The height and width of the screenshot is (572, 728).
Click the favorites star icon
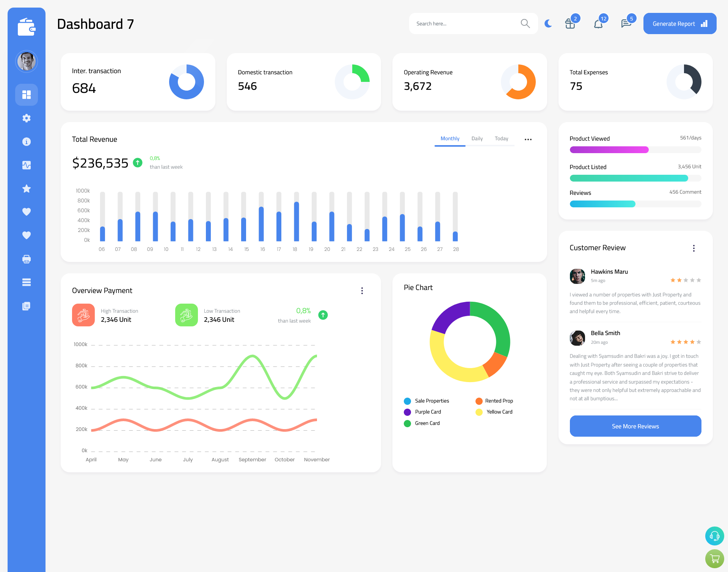[x=26, y=189]
